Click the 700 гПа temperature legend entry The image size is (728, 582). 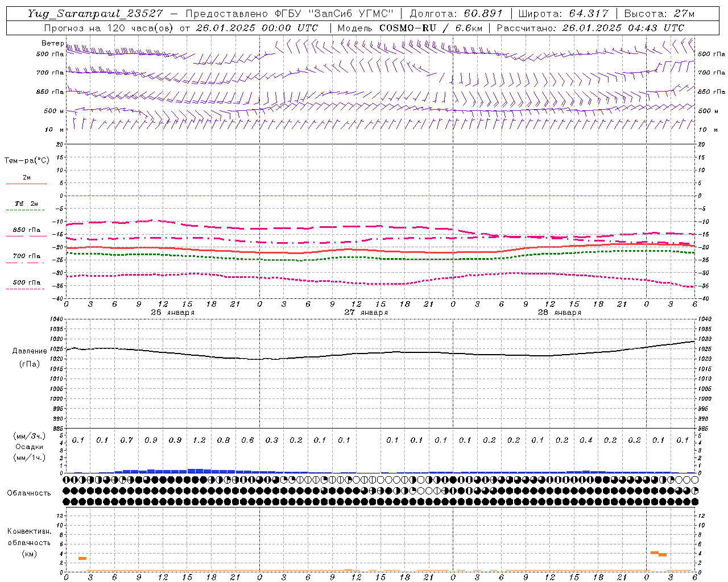point(26,256)
